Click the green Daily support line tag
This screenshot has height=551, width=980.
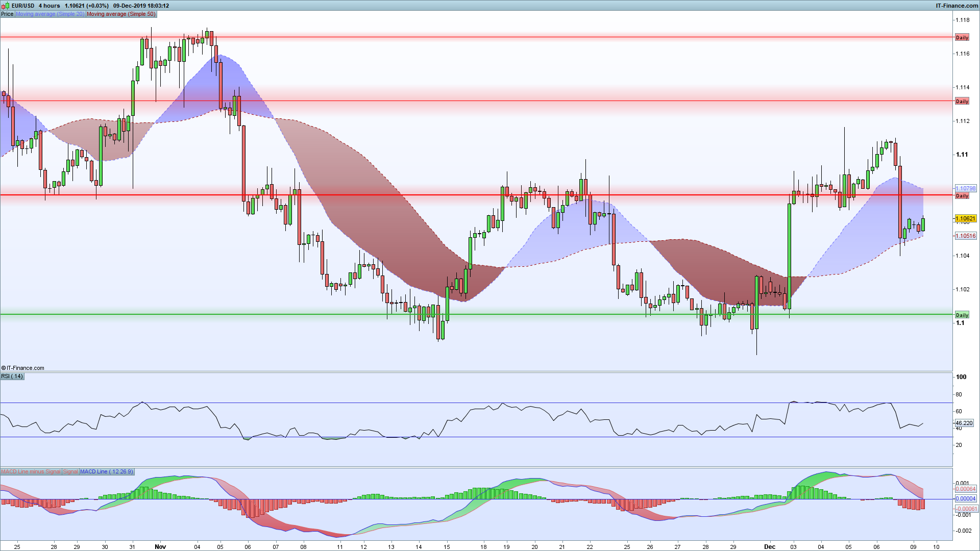click(962, 315)
